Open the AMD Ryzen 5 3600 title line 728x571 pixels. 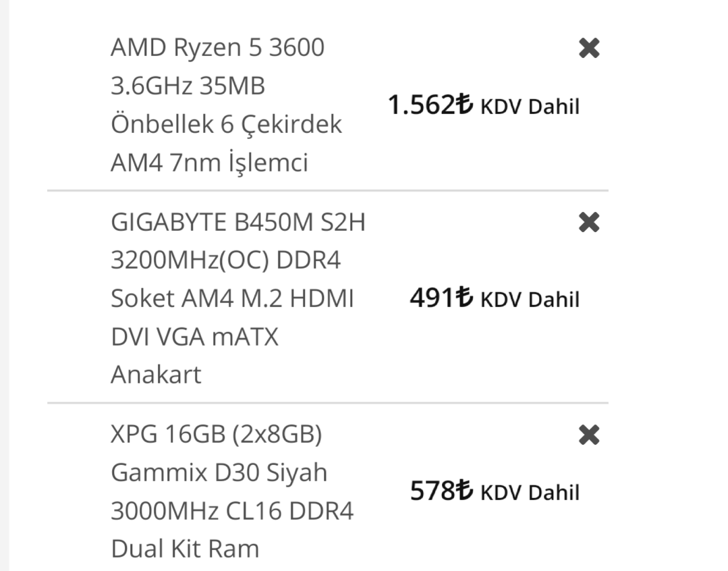(217, 48)
